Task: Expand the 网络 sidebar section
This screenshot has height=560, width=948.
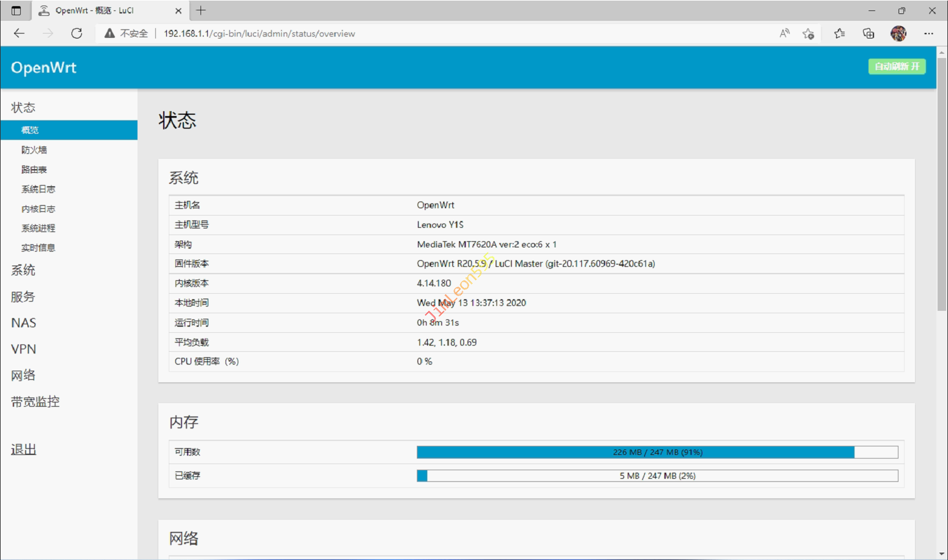Action: click(x=23, y=376)
